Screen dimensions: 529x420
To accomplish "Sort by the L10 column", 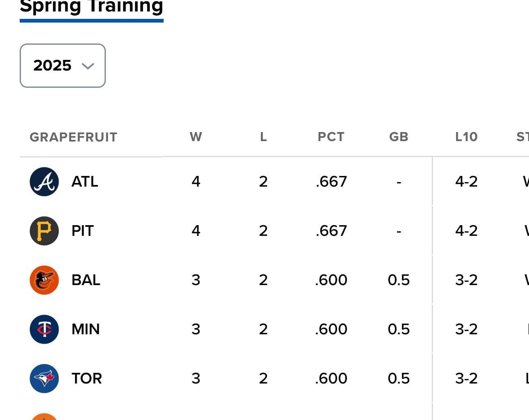I will pyautogui.click(x=466, y=137).
